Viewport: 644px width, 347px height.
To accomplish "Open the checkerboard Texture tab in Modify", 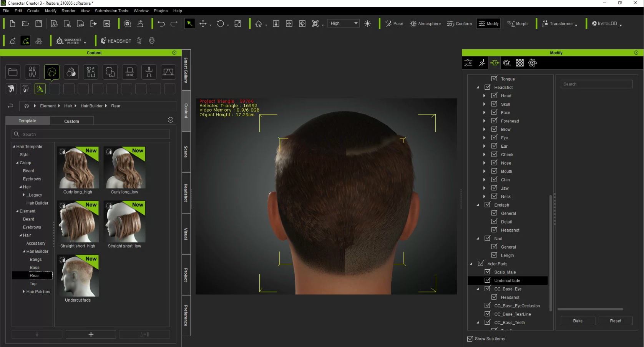I will 520,63.
